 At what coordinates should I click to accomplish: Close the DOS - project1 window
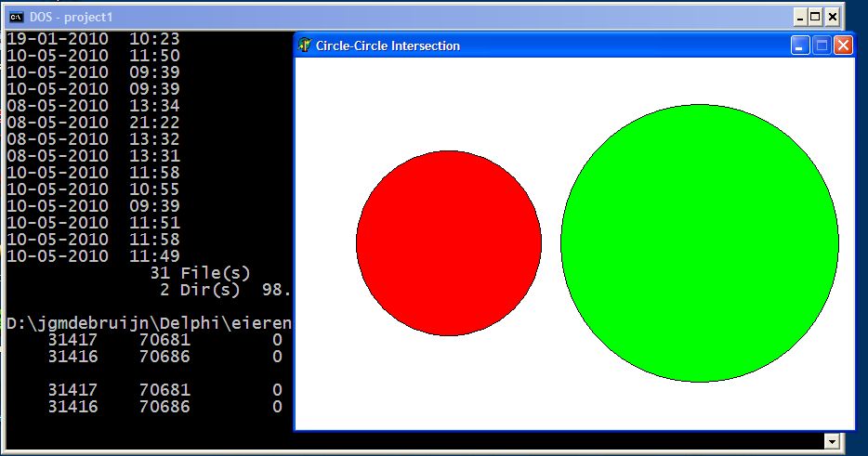point(833,17)
